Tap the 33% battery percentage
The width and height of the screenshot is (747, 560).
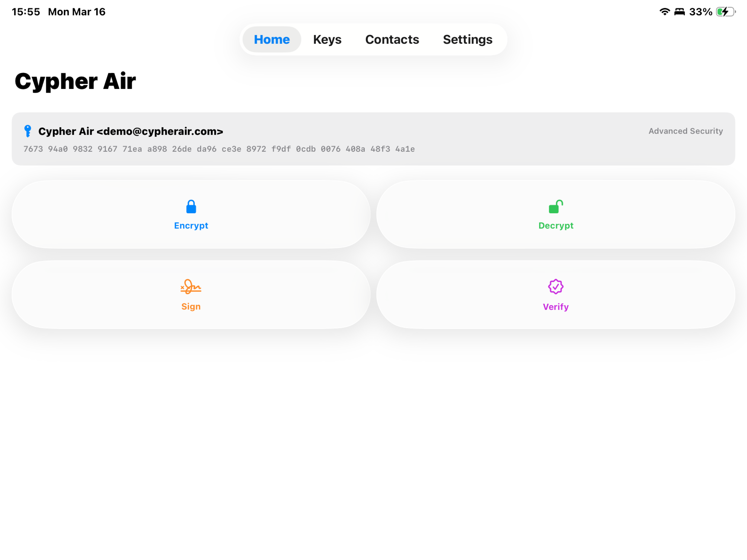click(701, 12)
